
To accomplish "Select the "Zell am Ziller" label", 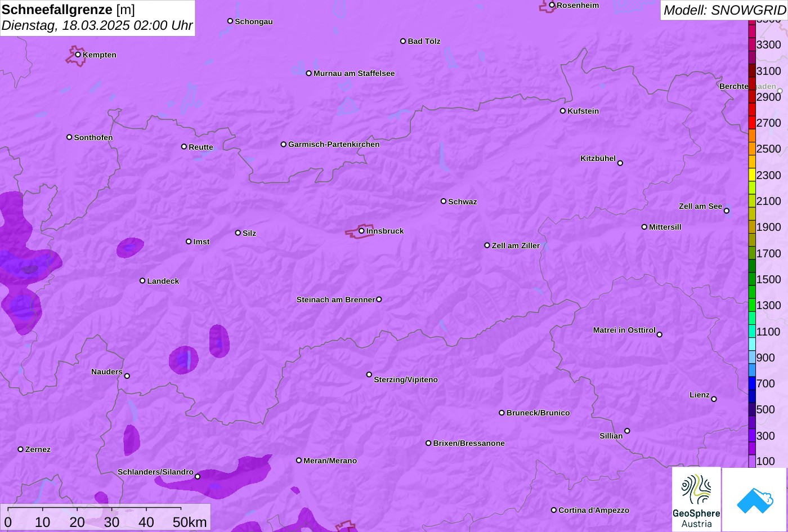I will coord(516,245).
